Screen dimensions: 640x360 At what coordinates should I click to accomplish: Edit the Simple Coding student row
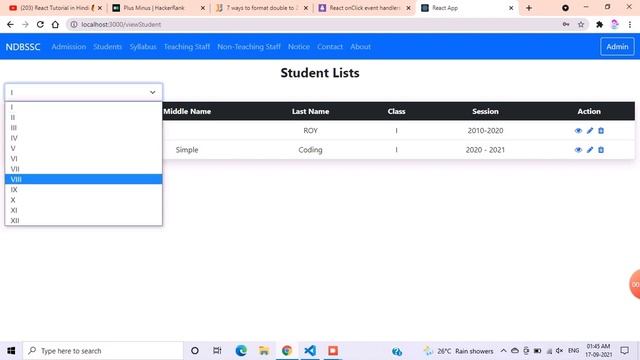[x=590, y=150]
